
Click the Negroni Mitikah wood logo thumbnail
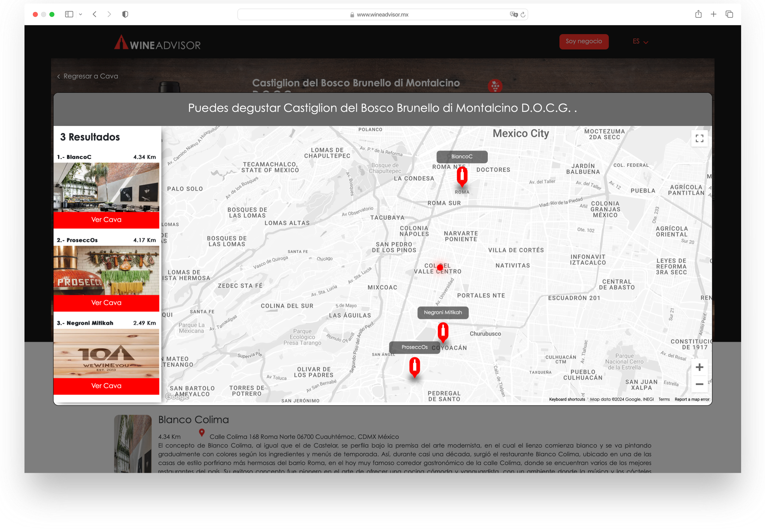(x=106, y=353)
